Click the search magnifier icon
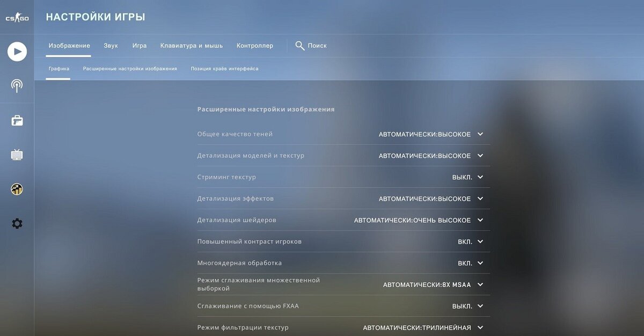Image resolution: width=644 pixels, height=336 pixels. pos(300,46)
